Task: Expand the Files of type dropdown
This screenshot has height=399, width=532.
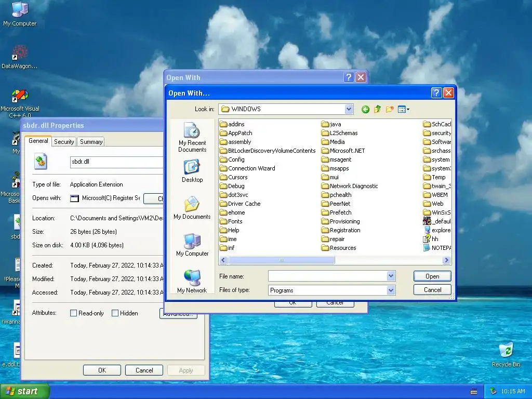Action: pos(391,290)
